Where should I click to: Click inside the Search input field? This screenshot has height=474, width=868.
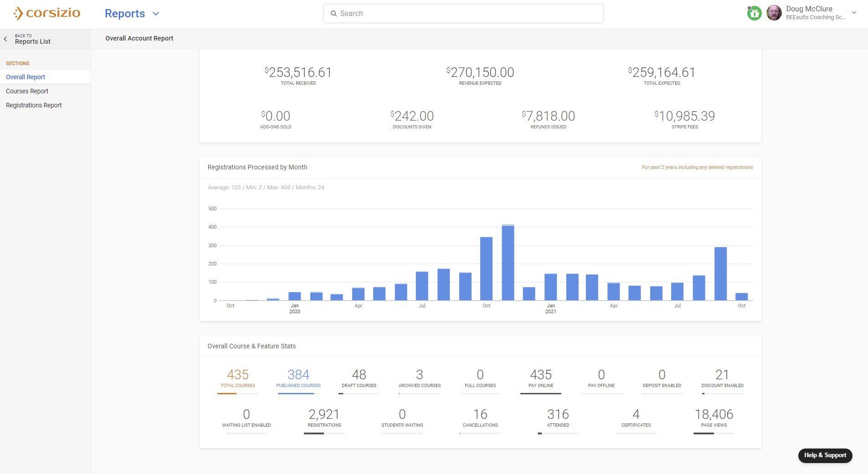click(x=463, y=14)
